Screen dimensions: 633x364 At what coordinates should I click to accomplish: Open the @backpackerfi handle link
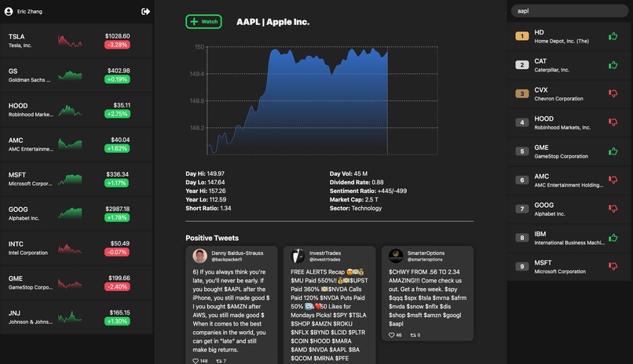point(226,260)
